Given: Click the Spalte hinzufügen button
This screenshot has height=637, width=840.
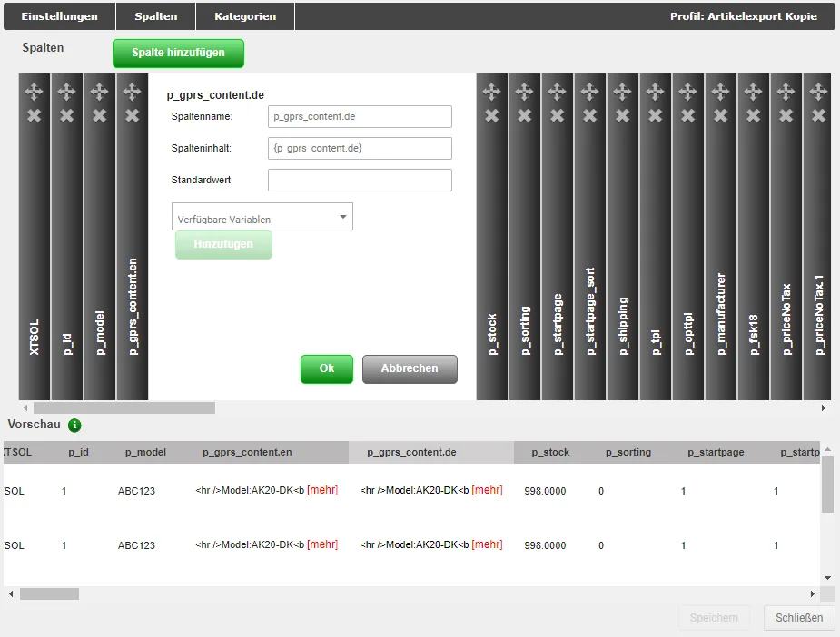Looking at the screenshot, I should 178,53.
